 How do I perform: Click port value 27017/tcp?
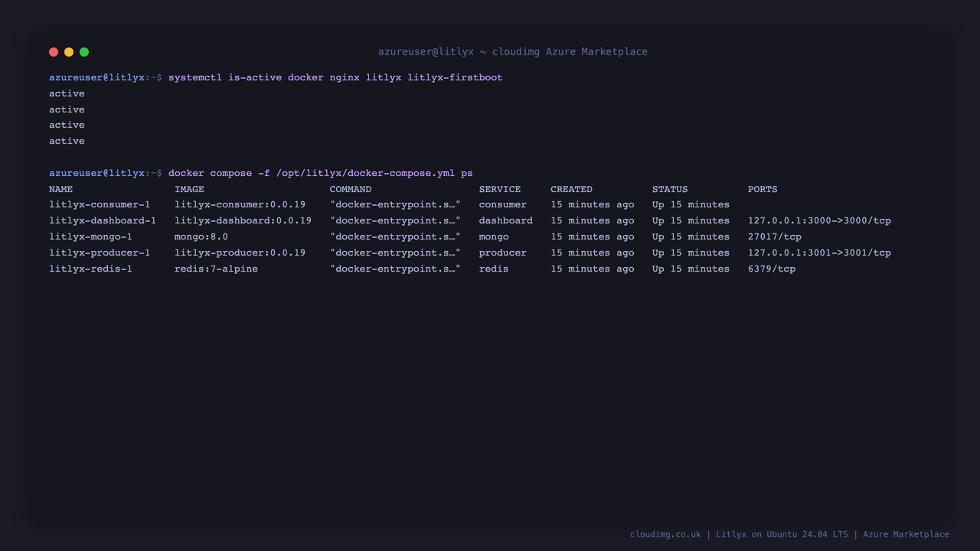pyautogui.click(x=775, y=236)
